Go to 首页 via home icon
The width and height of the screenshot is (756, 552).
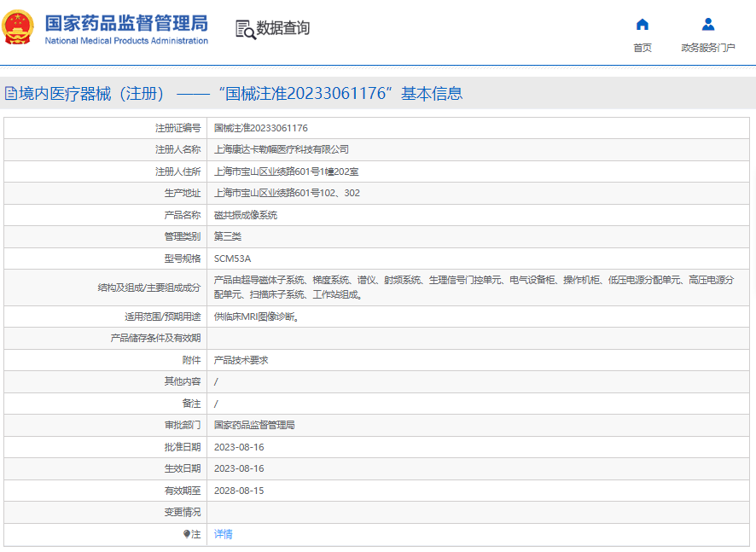click(643, 24)
